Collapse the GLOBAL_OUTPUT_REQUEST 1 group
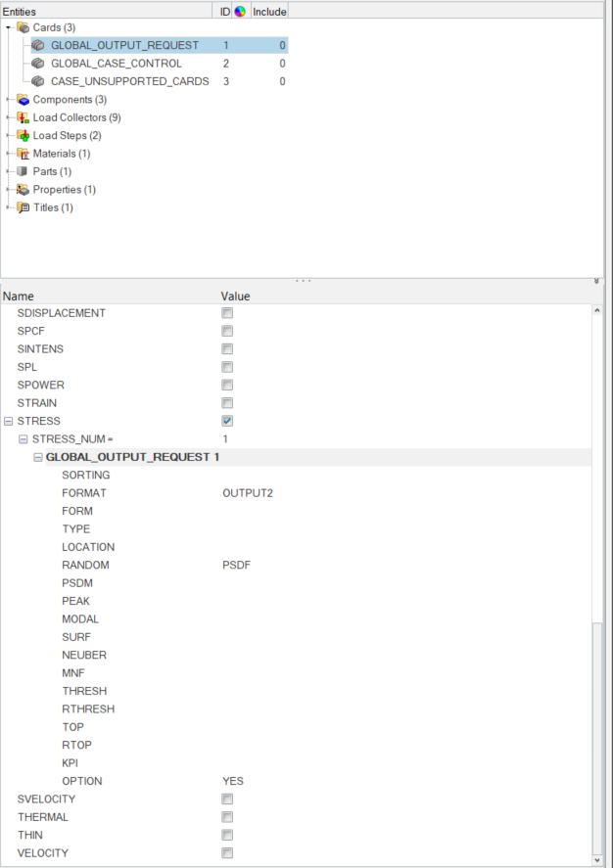Image resolution: width=613 pixels, height=868 pixels. tap(38, 457)
